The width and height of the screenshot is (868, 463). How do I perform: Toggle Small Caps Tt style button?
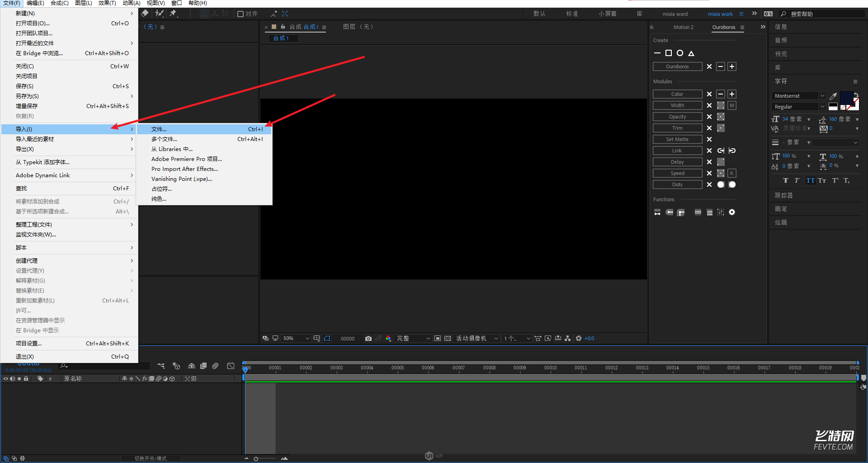[x=822, y=180]
